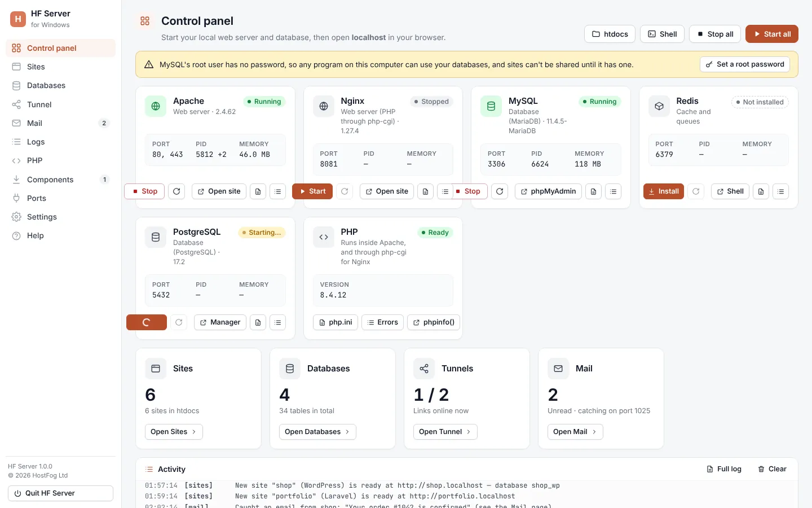Click the list icon on the PostgreSQL card
The image size is (812, 508).
point(277,322)
